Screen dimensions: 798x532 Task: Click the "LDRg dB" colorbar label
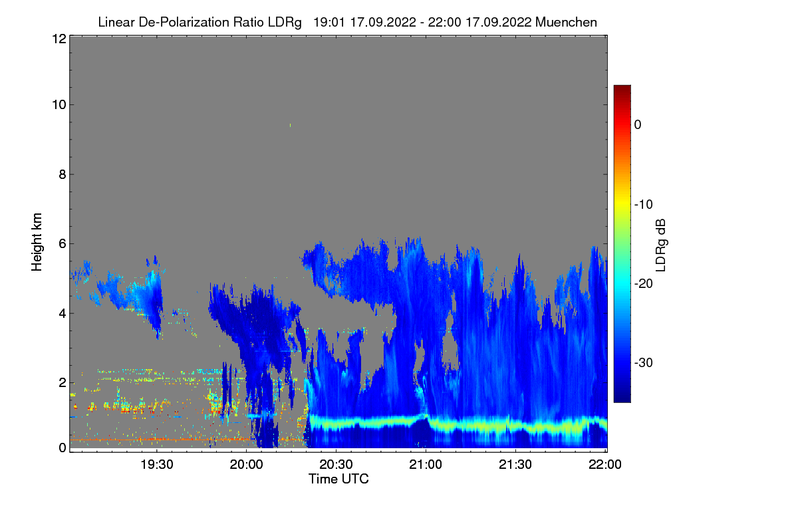(x=661, y=245)
